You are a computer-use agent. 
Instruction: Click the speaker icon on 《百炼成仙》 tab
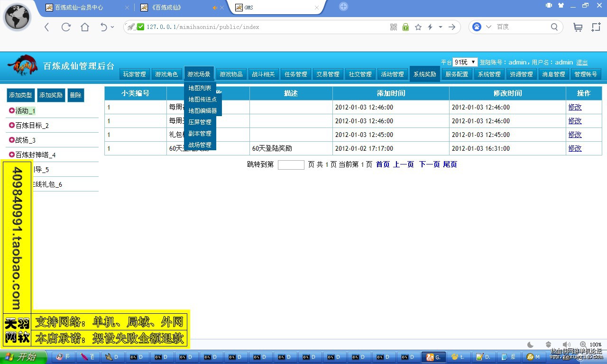(215, 8)
